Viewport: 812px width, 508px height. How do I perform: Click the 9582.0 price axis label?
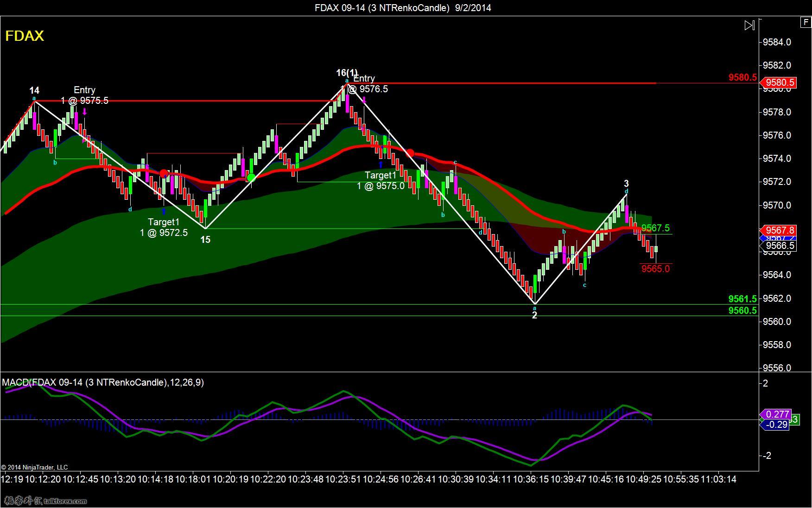click(777, 65)
